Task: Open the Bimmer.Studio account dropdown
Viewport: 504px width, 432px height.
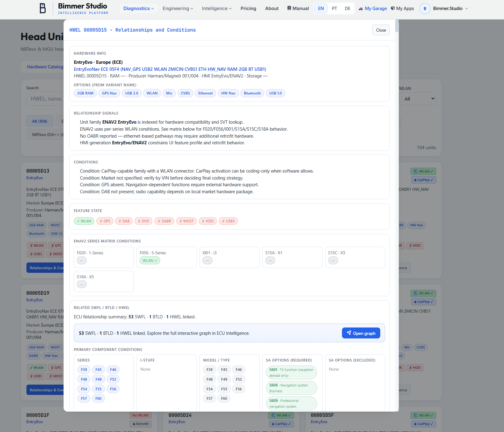Action: tap(450, 9)
